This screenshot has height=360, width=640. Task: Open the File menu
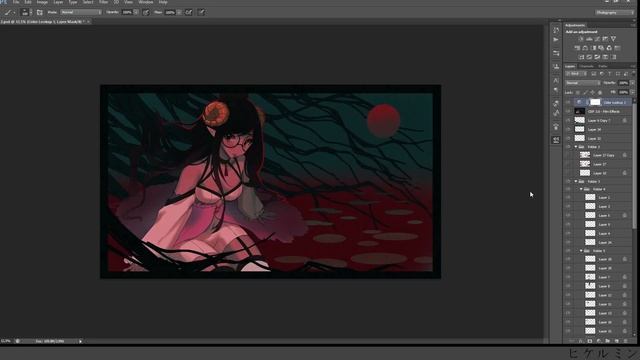16,2
